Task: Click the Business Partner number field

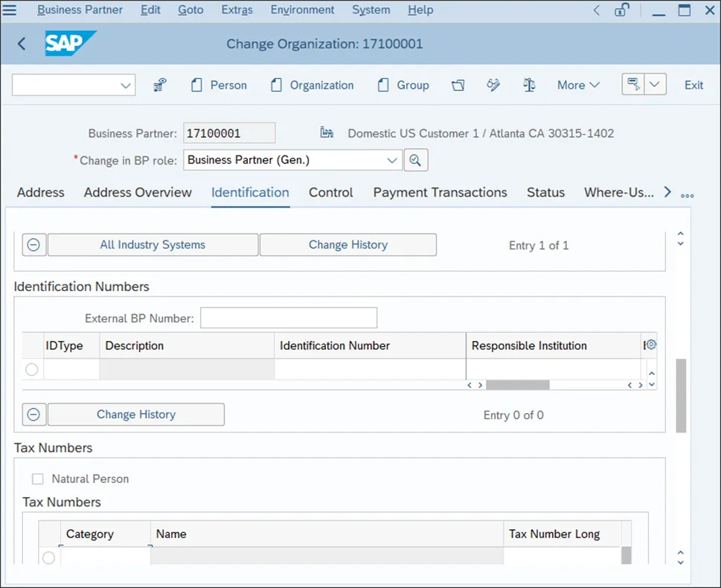Action: pos(229,133)
